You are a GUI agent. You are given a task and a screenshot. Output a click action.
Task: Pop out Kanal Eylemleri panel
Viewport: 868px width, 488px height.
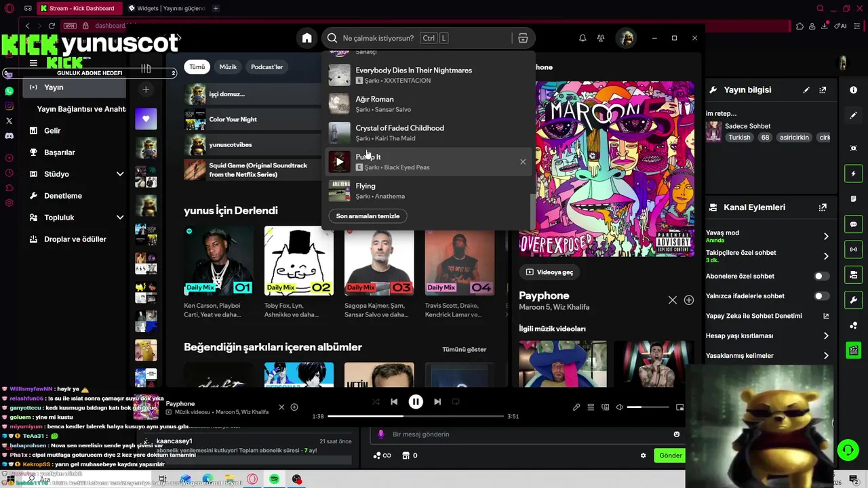[823, 207]
